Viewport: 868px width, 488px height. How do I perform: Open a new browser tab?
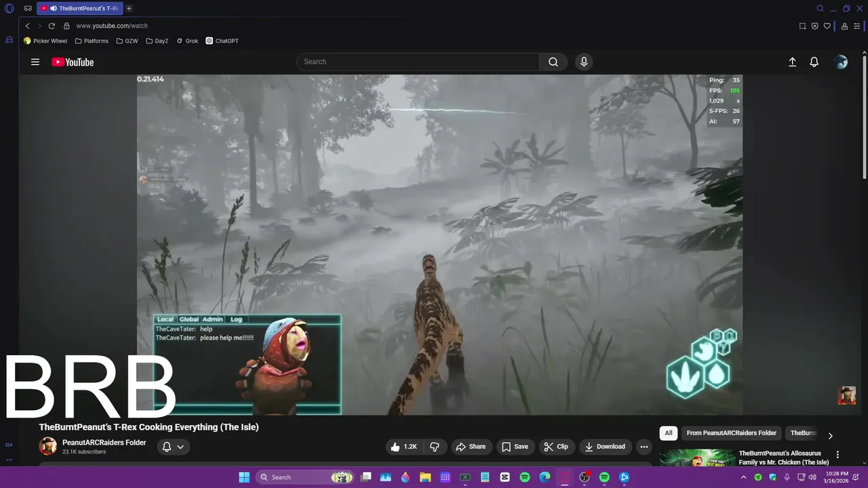[129, 9]
